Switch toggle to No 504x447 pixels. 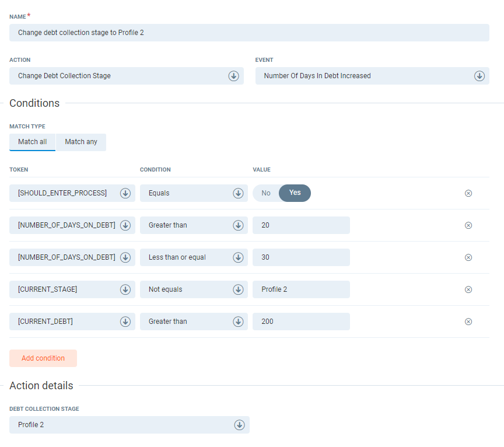click(266, 193)
